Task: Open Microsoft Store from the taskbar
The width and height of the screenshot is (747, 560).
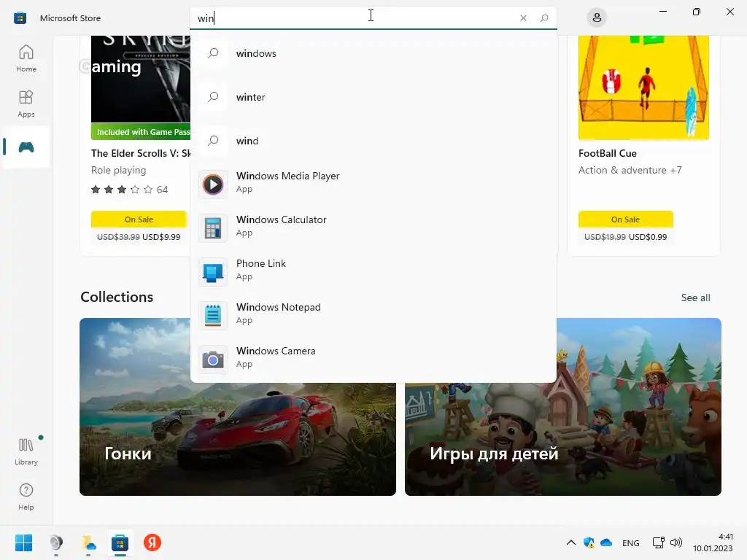Action: point(120,542)
